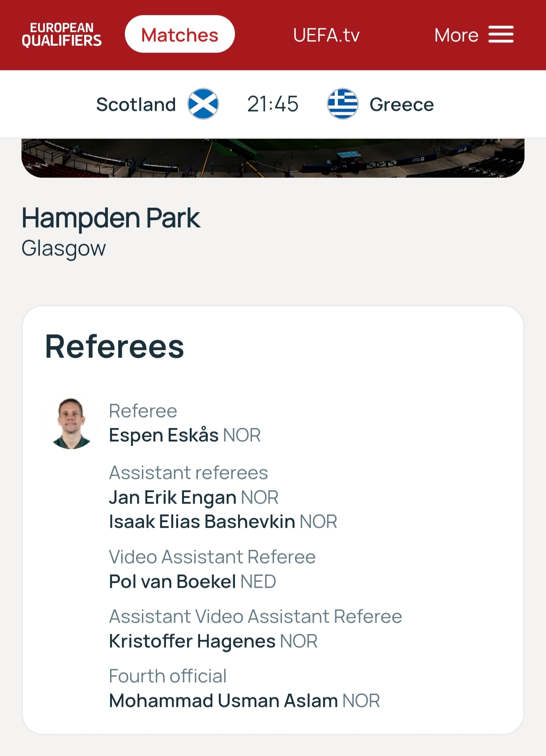This screenshot has height=756, width=546.
Task: Open the UEFA.tv tab
Action: (x=326, y=35)
